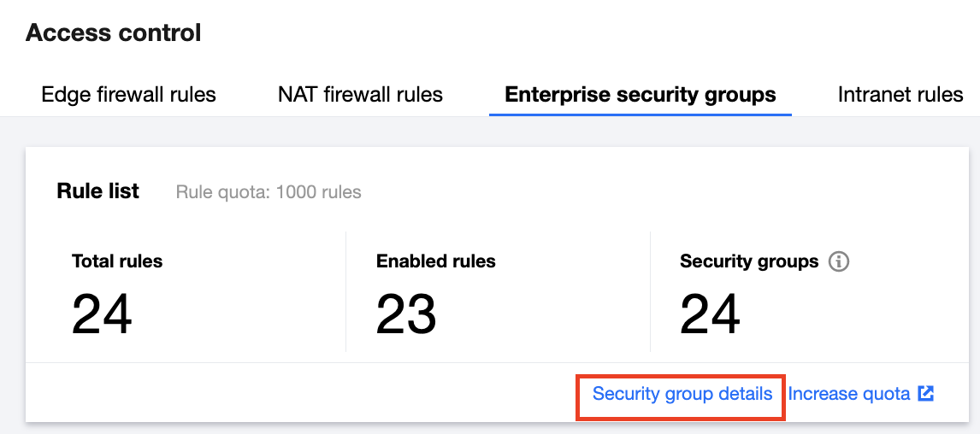Image resolution: width=980 pixels, height=434 pixels.
Task: Open the NAT firewall rules tab
Action: 360,94
